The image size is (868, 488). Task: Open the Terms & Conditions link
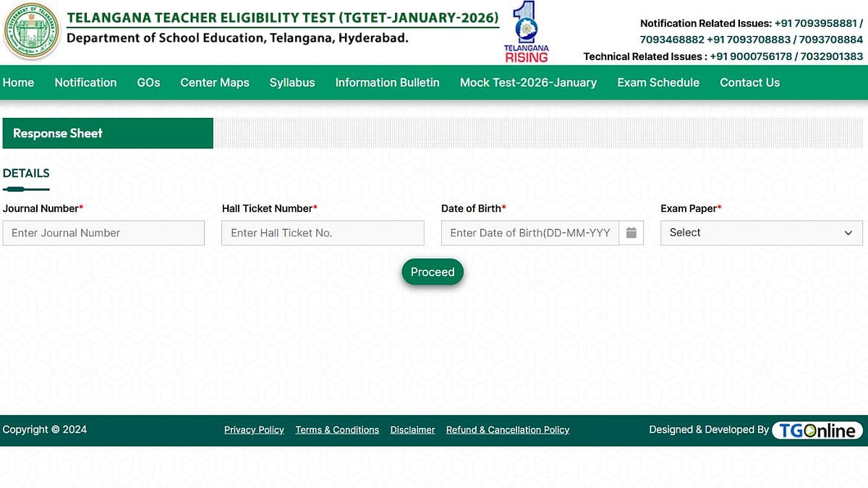tap(337, 429)
